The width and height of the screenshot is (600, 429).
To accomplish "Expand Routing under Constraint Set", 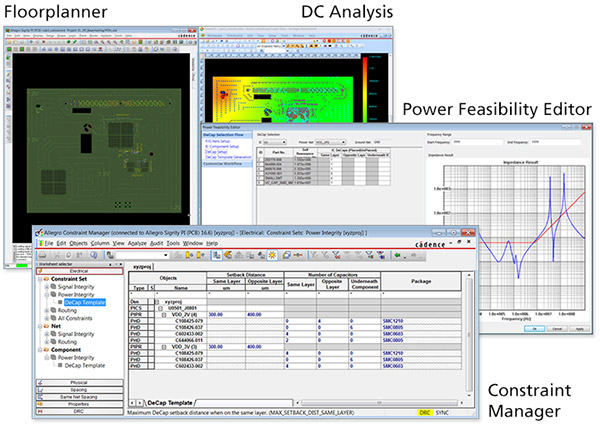I will pos(47,310).
